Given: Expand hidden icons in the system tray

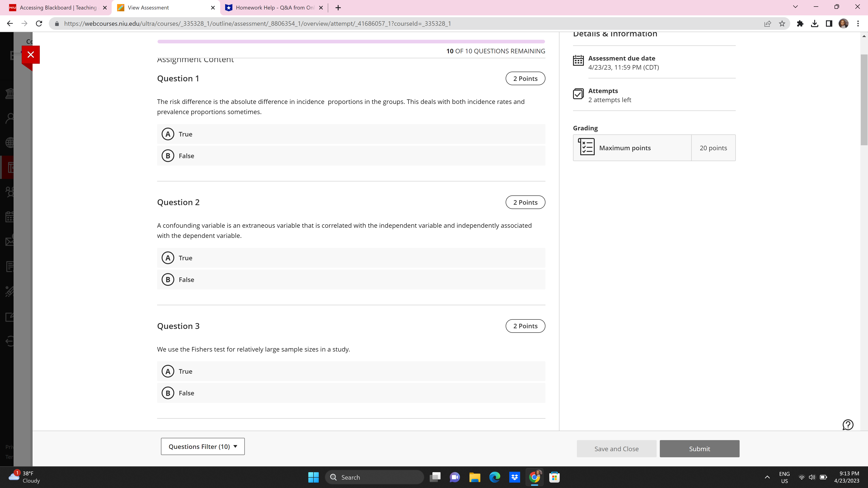Looking at the screenshot, I should (767, 477).
